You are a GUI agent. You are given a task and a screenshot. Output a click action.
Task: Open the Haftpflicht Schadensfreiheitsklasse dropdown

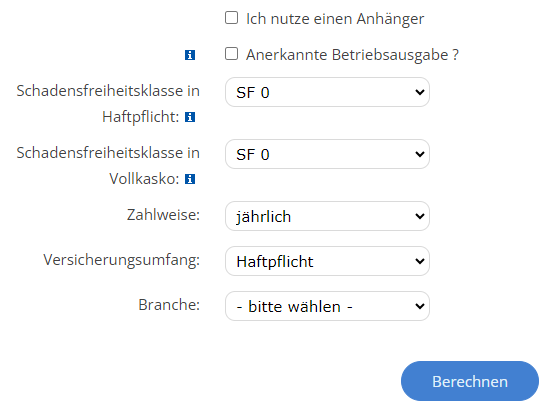coord(327,92)
